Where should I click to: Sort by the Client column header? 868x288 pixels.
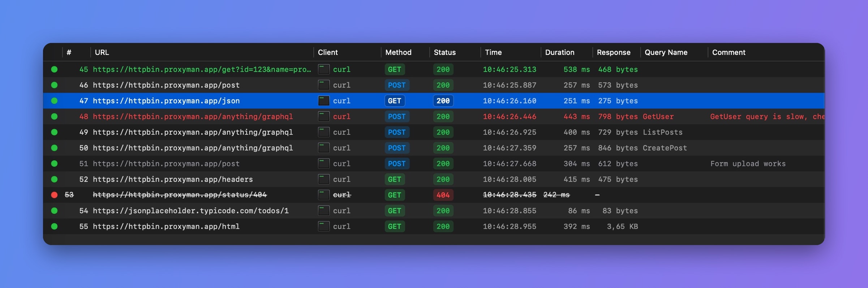click(328, 52)
